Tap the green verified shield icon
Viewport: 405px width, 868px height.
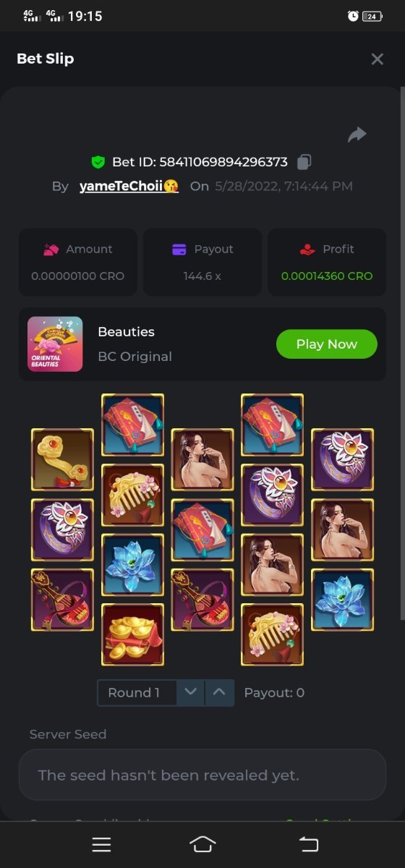pyautogui.click(x=98, y=162)
